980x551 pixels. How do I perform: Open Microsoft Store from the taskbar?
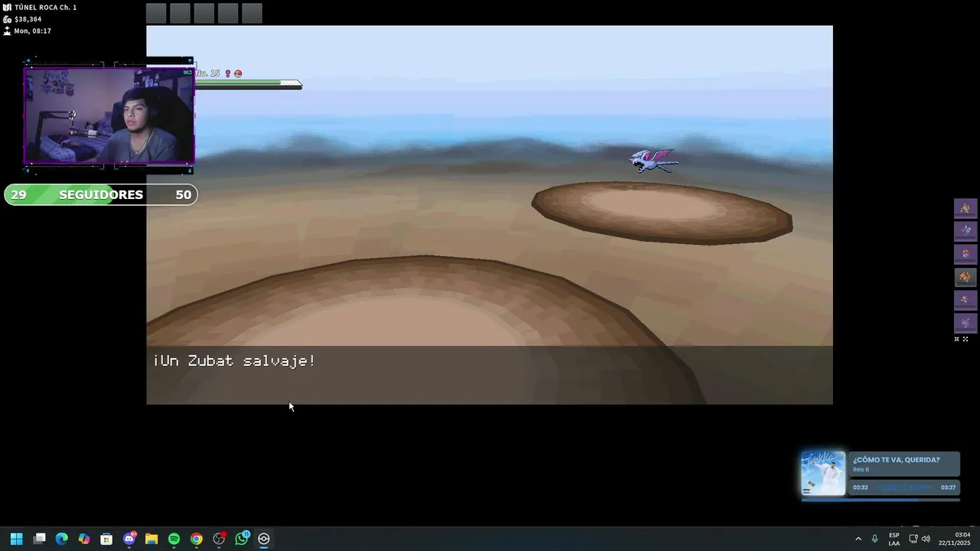click(106, 539)
